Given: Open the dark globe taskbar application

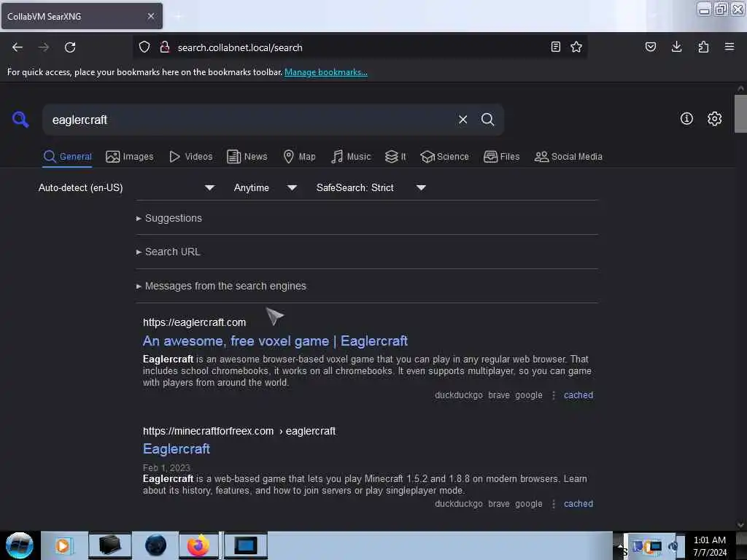Looking at the screenshot, I should tap(156, 545).
